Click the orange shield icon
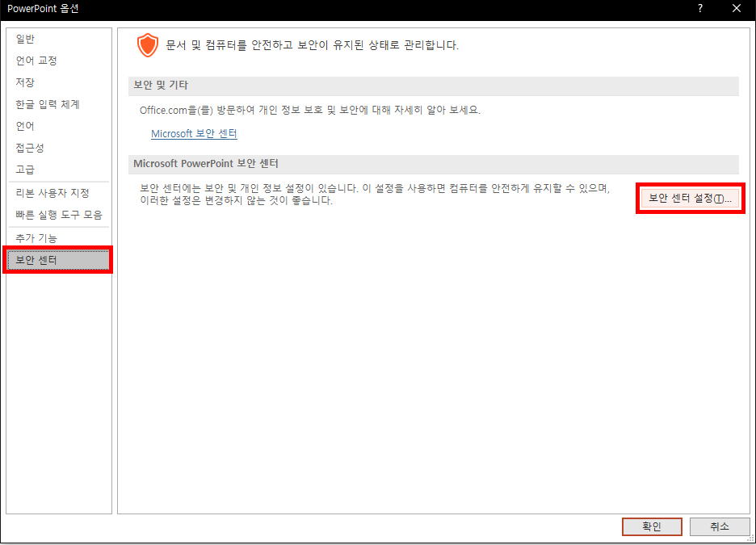The height and width of the screenshot is (545, 756). click(148, 45)
